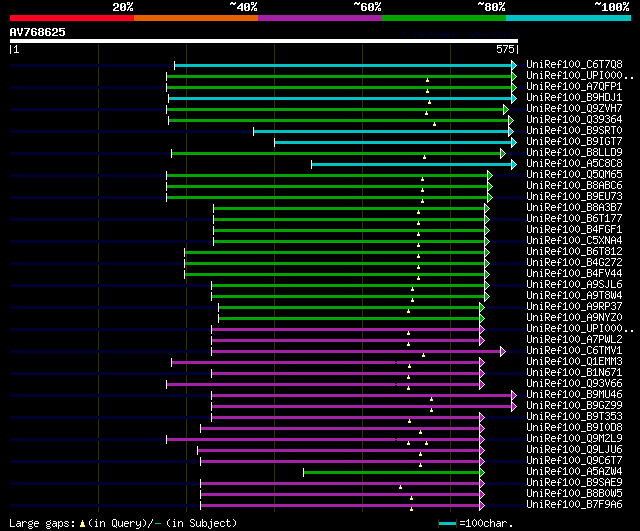Open hit UniRef100_C6T7Q8
This screenshot has width=640, height=531.
574,64
